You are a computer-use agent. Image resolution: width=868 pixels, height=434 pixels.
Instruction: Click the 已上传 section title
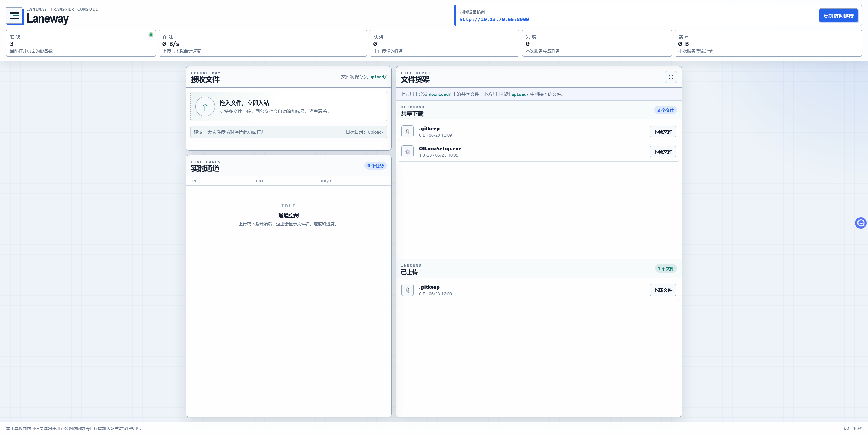409,272
